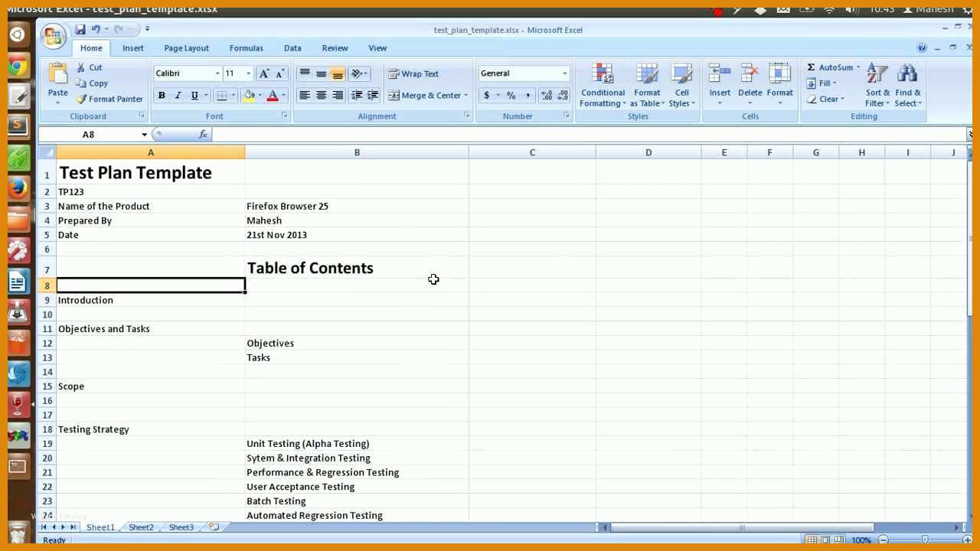Open Find & Select options
This screenshot has width=980, height=551.
click(x=908, y=85)
